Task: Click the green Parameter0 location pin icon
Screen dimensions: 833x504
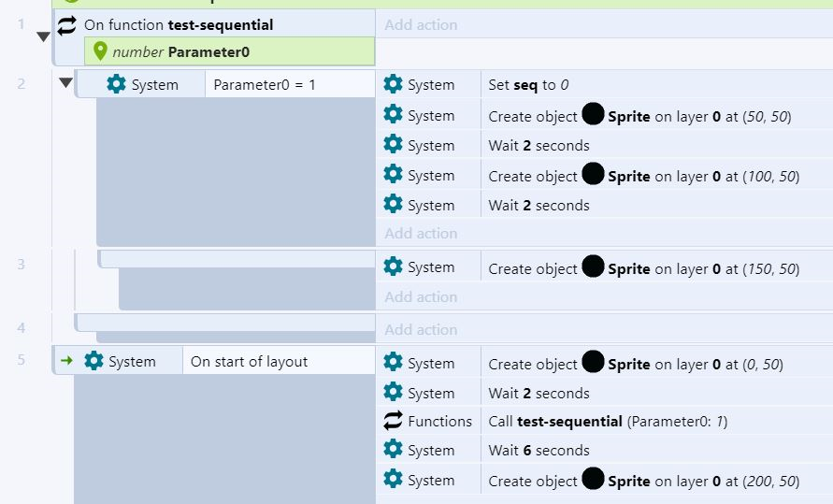Action: point(101,51)
